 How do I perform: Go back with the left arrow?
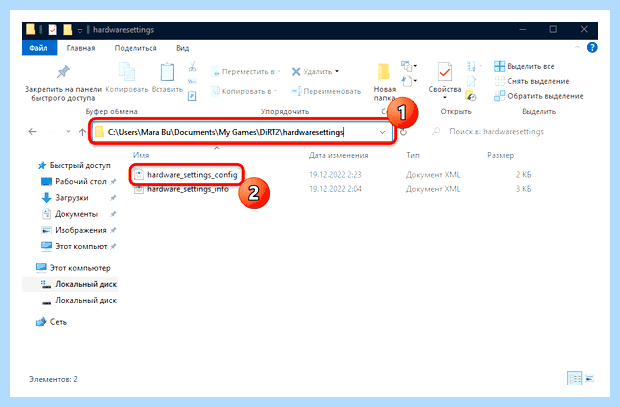pyautogui.click(x=32, y=132)
